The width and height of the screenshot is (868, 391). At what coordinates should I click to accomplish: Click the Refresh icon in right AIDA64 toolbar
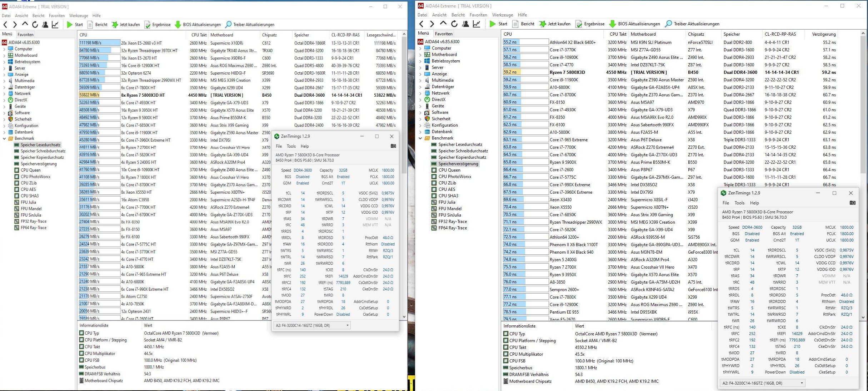pyautogui.click(x=454, y=24)
